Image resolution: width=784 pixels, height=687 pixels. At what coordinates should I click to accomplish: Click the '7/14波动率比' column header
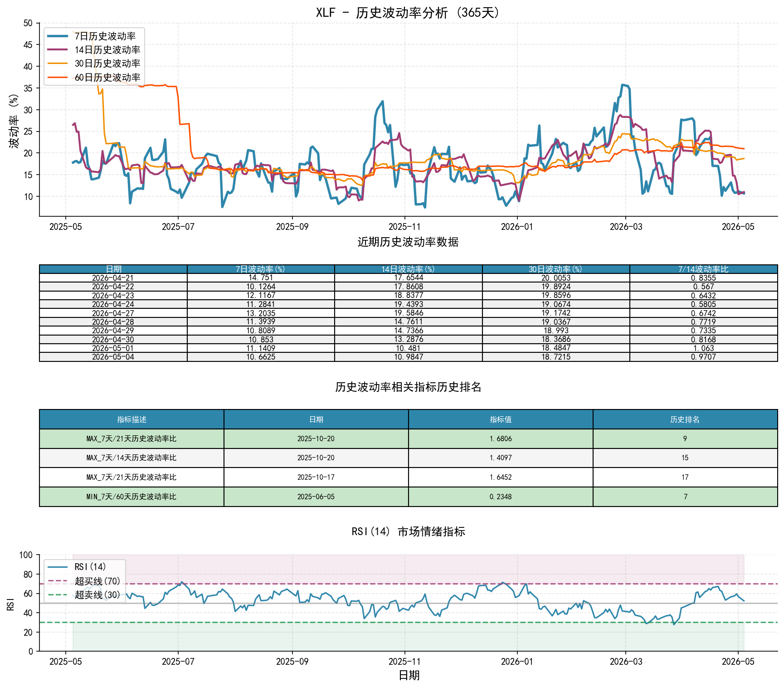[x=703, y=269]
